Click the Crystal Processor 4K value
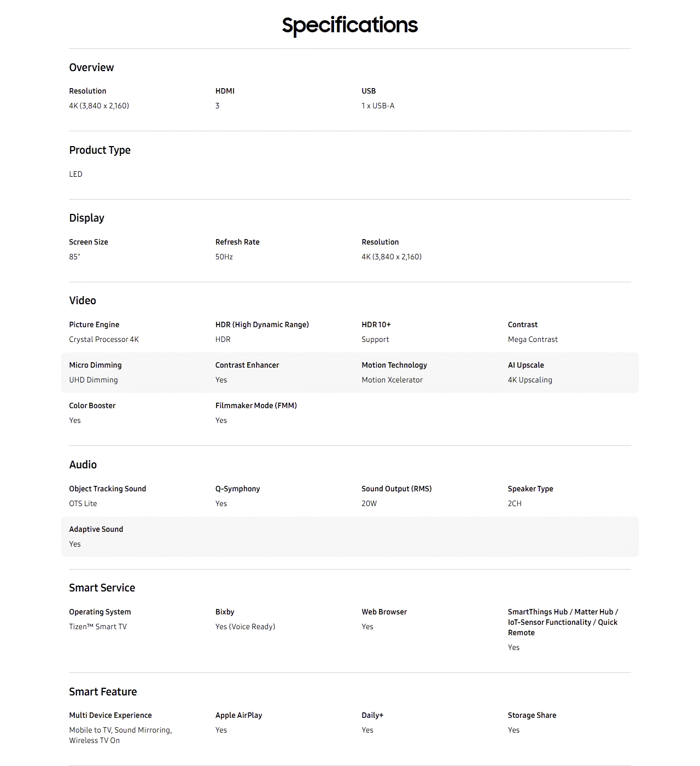This screenshot has height=766, width=700. (104, 339)
